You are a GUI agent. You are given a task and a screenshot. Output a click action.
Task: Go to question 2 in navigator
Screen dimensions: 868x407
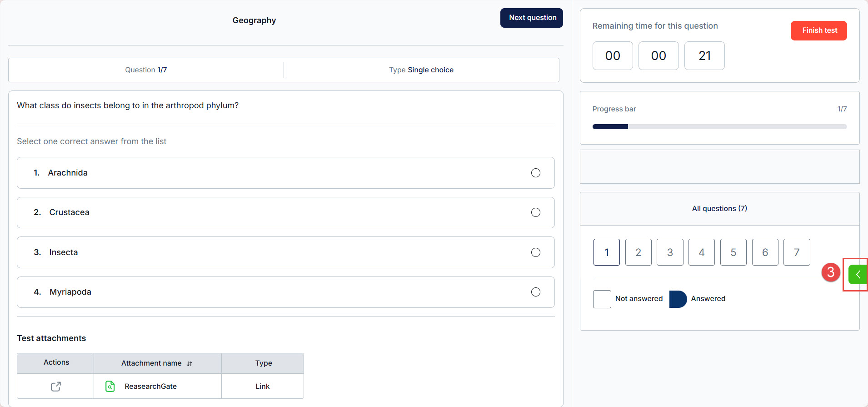(638, 252)
